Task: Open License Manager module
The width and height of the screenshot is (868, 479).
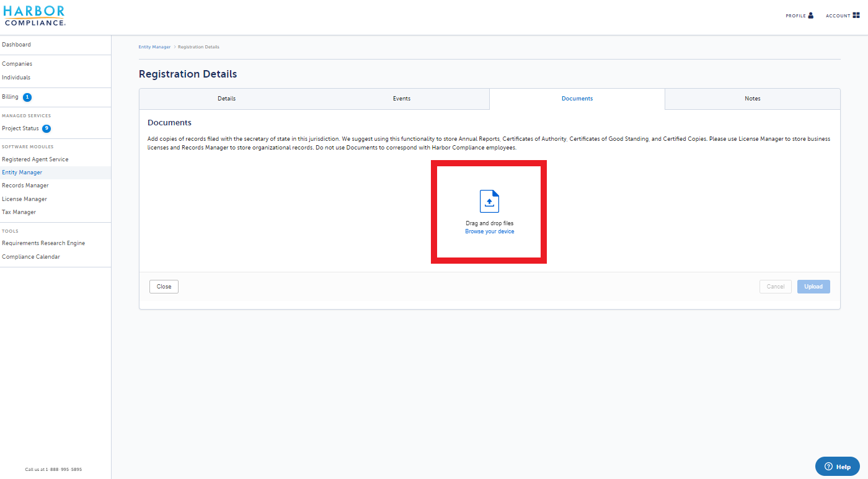Action: (x=24, y=199)
